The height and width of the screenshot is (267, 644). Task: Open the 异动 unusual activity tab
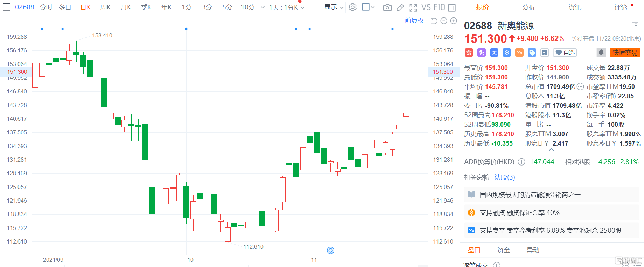pyautogui.click(x=533, y=250)
